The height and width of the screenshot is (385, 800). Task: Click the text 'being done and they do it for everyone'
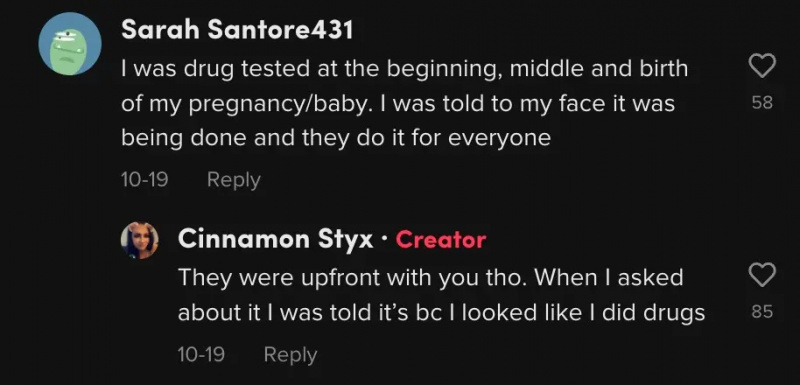pyautogui.click(x=336, y=138)
